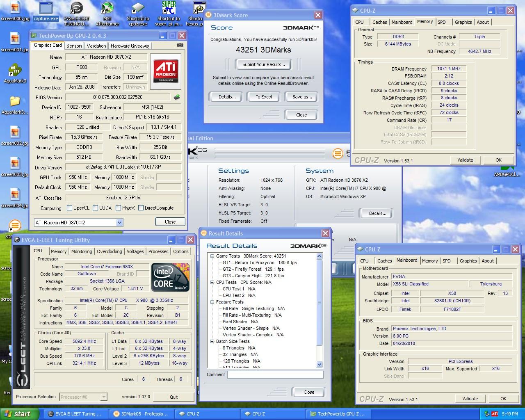Select GT1 Return To Proxycon row
Image resolution: width=525 pixels, height=420 pixels.
tap(260, 262)
